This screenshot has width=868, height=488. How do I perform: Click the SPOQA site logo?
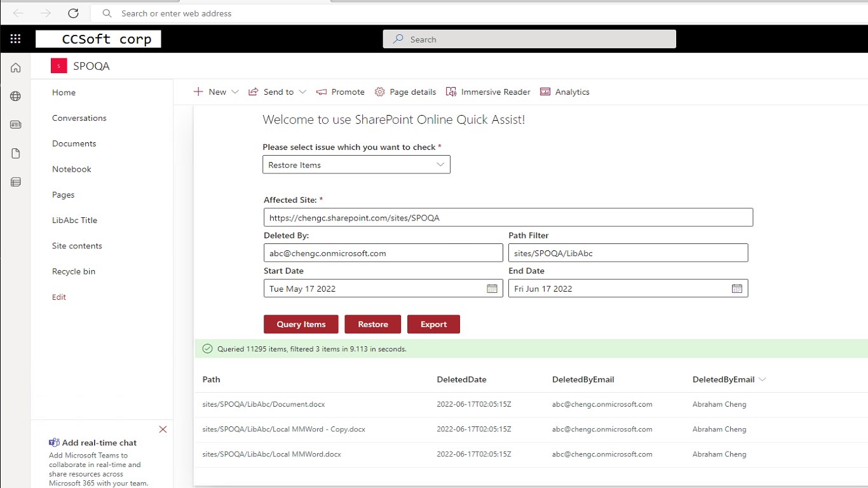pyautogui.click(x=59, y=66)
